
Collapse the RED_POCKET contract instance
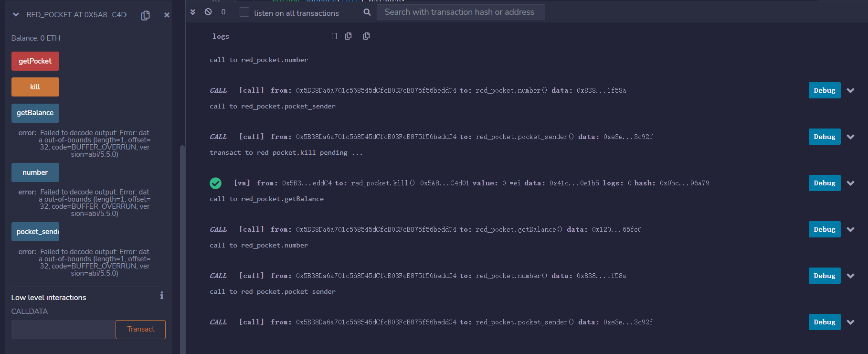click(x=16, y=15)
